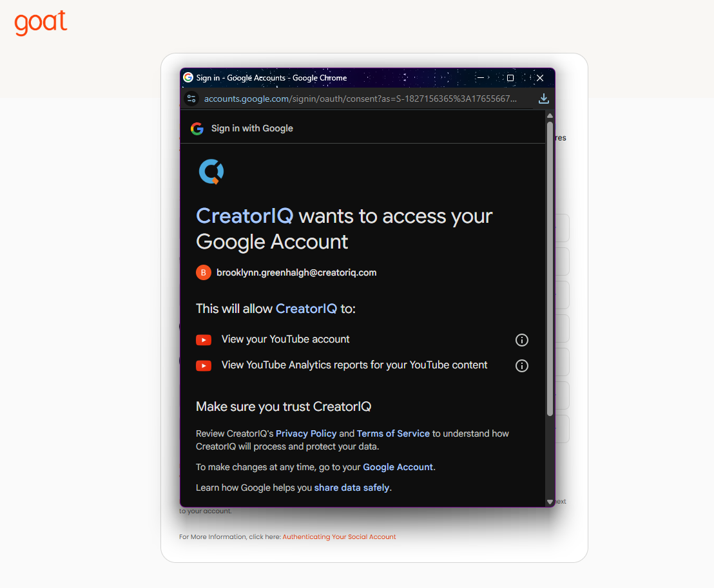Open CreatorIQ link in the headline

[x=244, y=216]
